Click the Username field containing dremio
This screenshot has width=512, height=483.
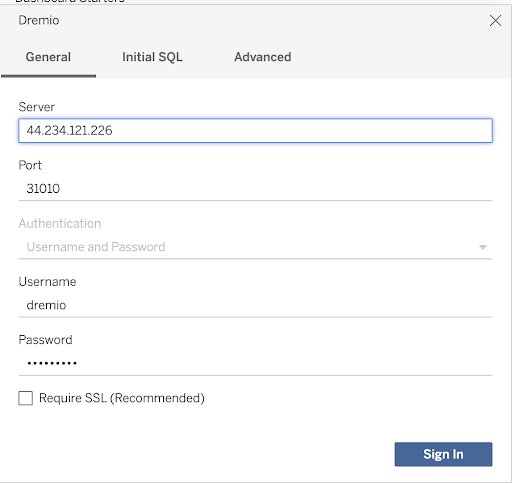click(255, 305)
